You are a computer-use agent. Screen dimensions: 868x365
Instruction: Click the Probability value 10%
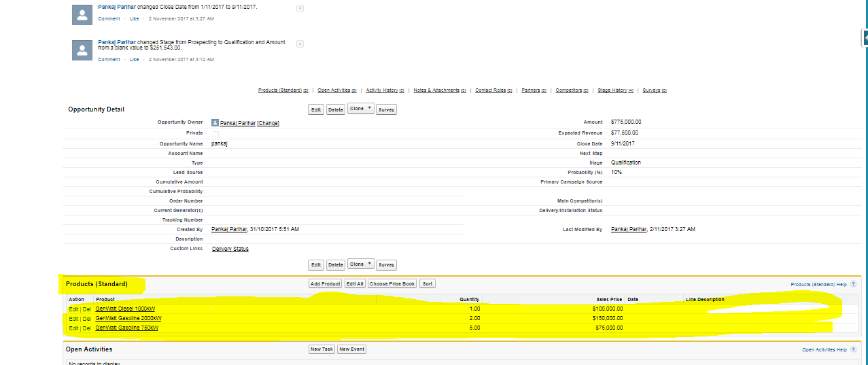617,172
